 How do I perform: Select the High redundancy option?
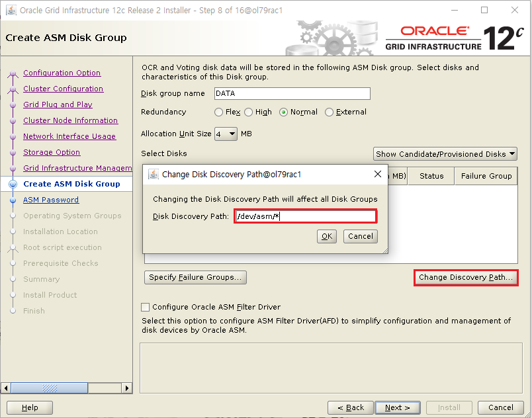click(x=249, y=112)
